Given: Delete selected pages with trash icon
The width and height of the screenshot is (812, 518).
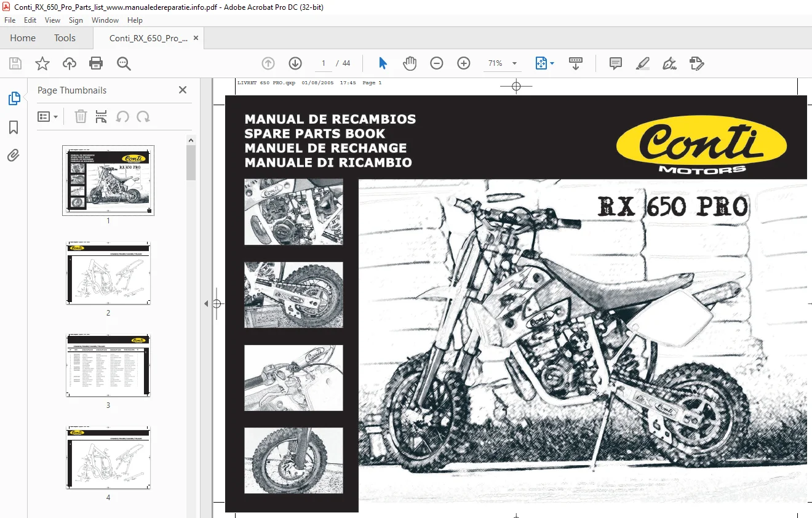Looking at the screenshot, I should click(x=81, y=116).
